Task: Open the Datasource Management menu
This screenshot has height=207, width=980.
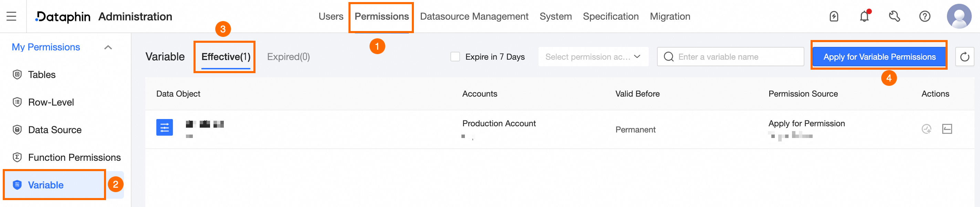Action: (x=474, y=17)
